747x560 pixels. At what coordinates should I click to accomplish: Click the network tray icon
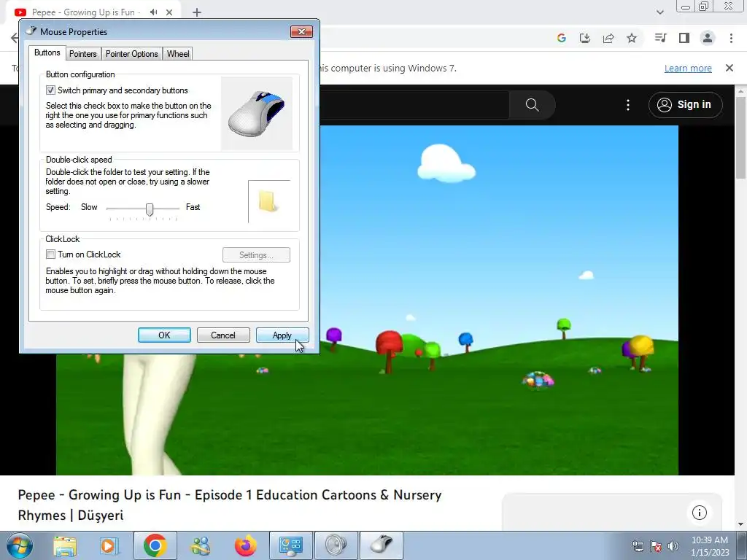point(638,546)
